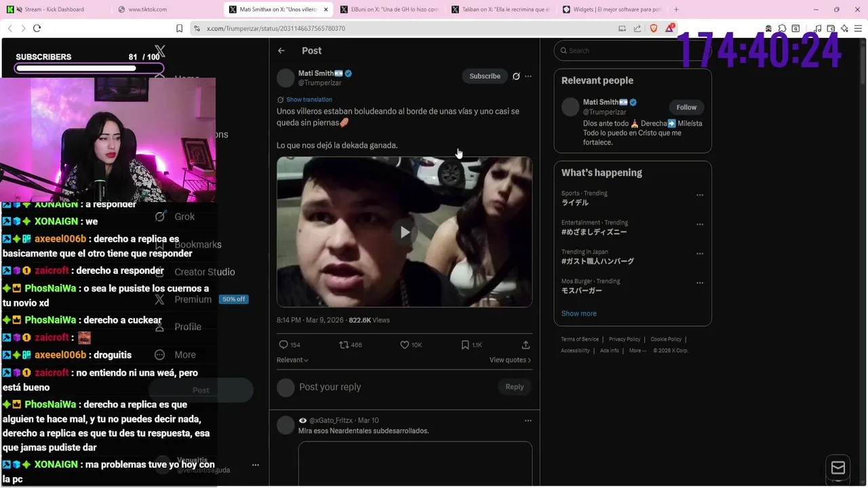Viewport: 868px width, 488px height.
Task: Open options for #めざましディズニー trend
Action: [700, 224]
